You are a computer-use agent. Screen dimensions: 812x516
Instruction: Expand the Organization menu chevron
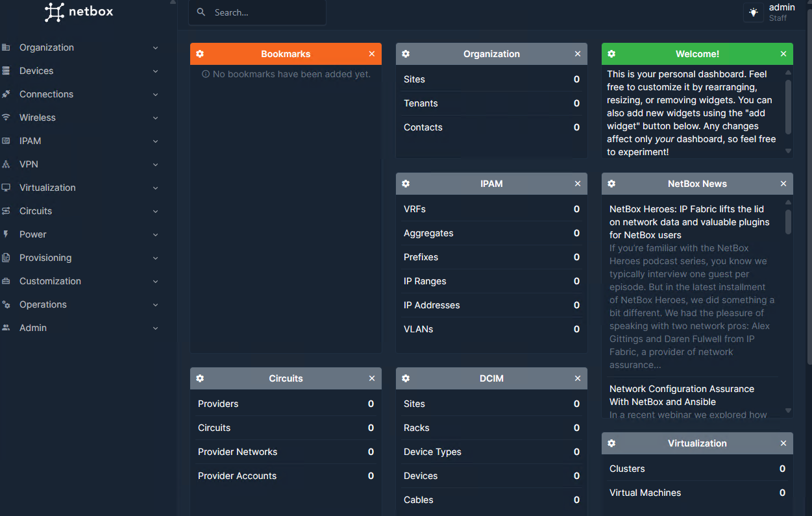tap(155, 48)
